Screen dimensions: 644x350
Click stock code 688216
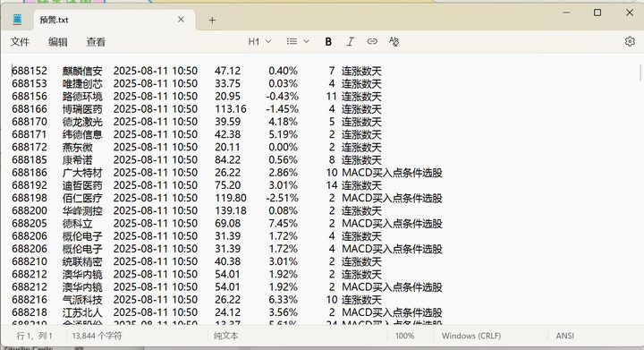pos(30,300)
